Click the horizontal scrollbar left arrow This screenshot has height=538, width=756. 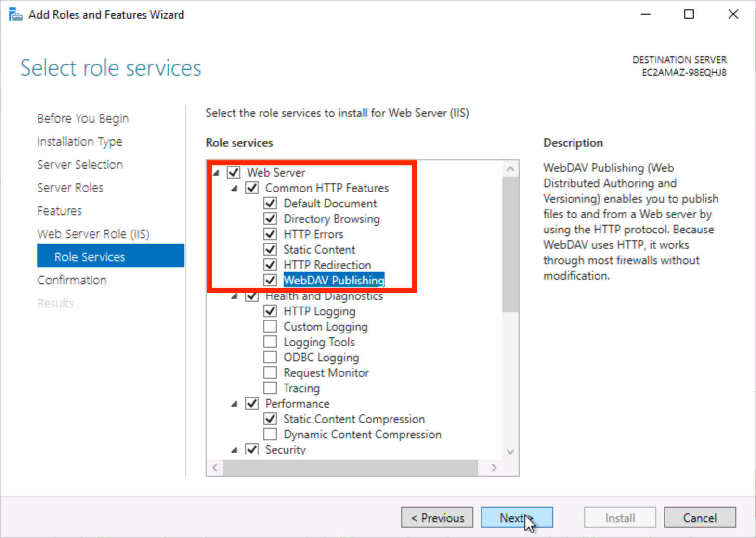[215, 468]
